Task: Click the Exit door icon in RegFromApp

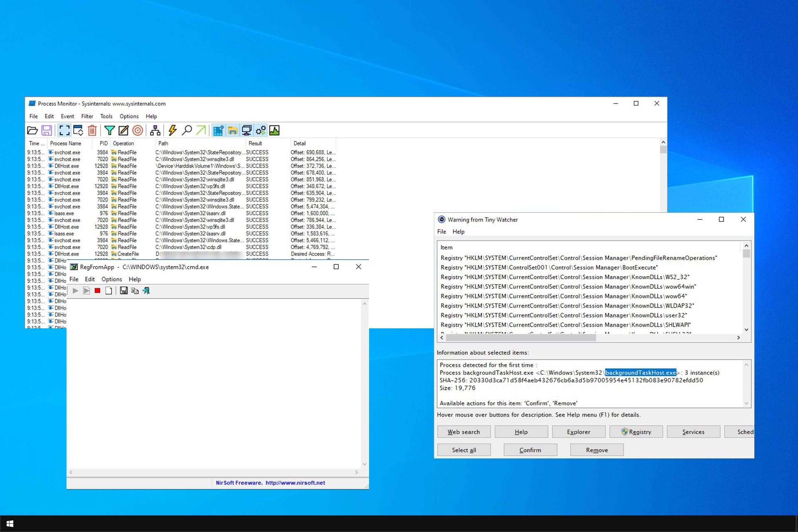Action: [x=146, y=291]
